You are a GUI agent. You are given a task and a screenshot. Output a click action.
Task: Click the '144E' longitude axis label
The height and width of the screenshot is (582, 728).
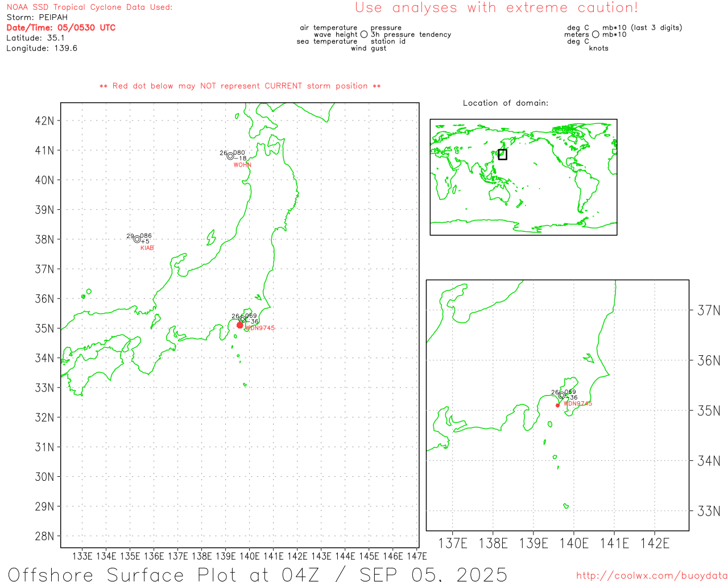[x=345, y=556]
